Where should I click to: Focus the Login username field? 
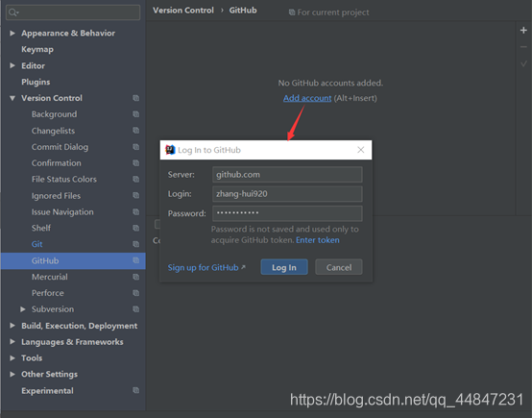(x=287, y=194)
